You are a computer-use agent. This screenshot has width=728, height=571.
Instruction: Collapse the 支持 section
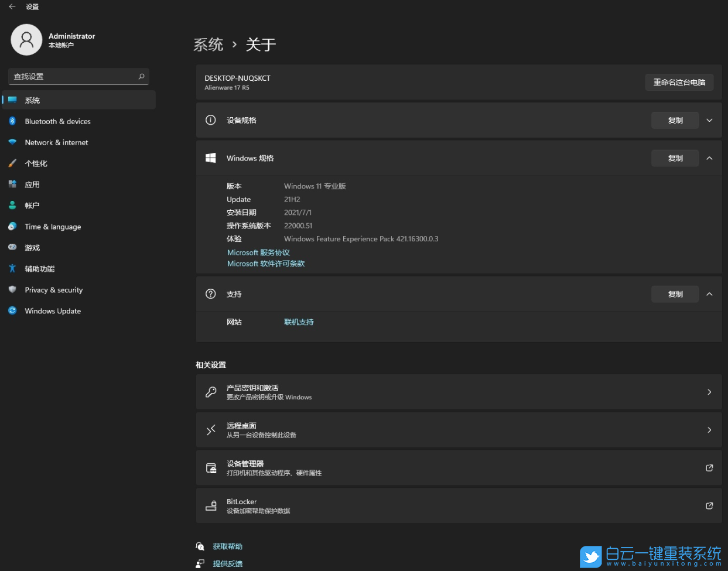coord(709,294)
